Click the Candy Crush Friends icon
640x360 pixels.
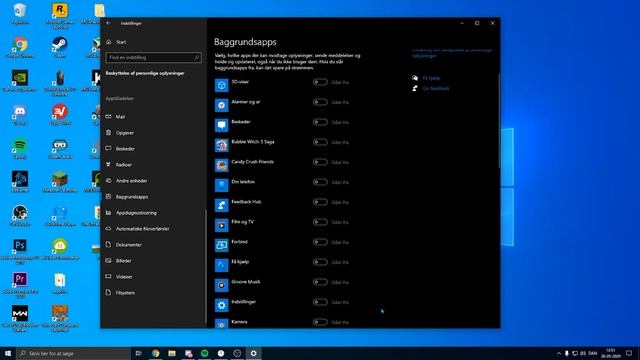pyautogui.click(x=222, y=165)
